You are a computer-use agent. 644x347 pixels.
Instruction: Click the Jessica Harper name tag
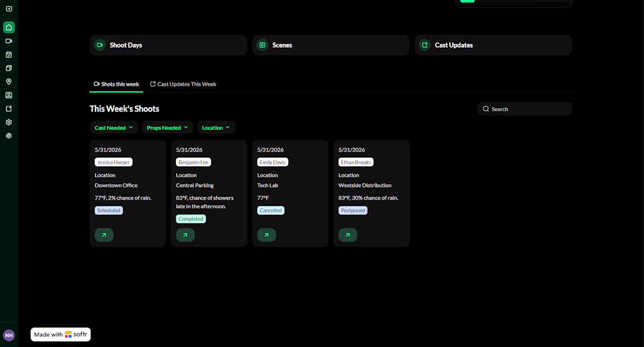pyautogui.click(x=114, y=162)
